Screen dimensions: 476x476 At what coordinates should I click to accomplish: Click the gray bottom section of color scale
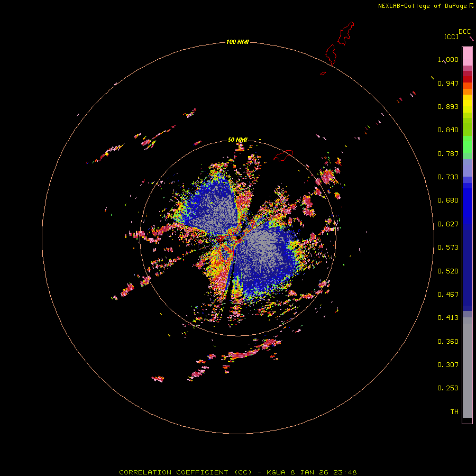pos(467,368)
